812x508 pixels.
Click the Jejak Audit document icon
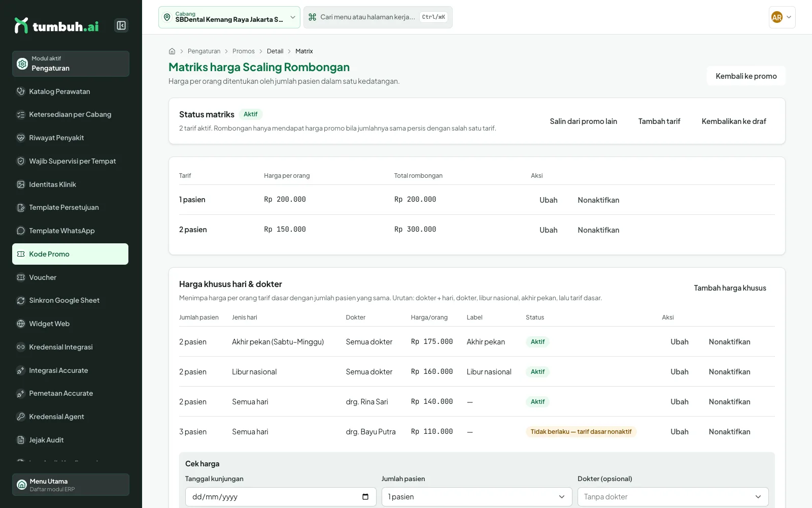21,440
